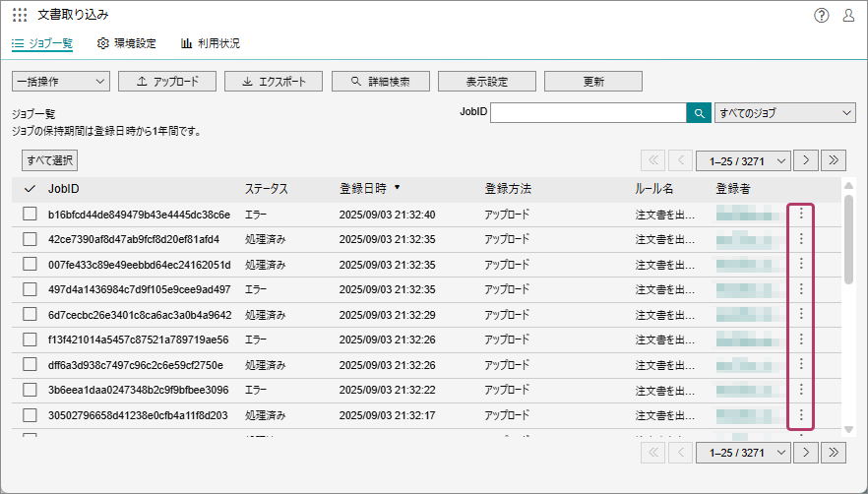Switch to the 環境設定 tab

pyautogui.click(x=127, y=43)
